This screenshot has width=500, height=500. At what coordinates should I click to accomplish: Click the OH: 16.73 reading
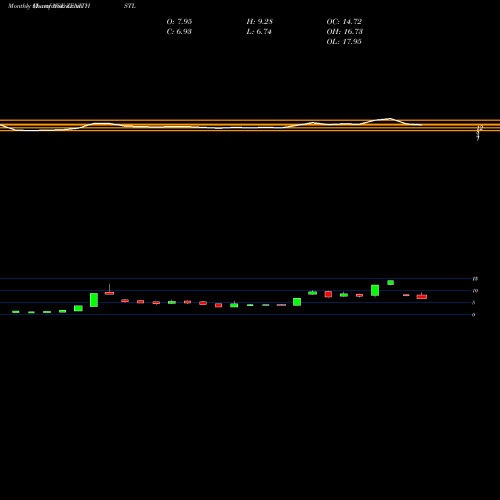point(345,32)
